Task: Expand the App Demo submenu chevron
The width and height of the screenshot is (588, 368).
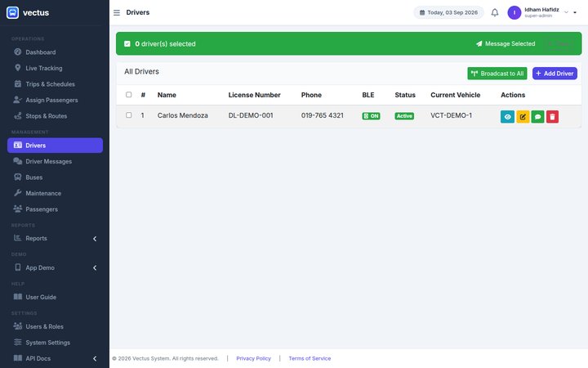Action: coord(95,267)
